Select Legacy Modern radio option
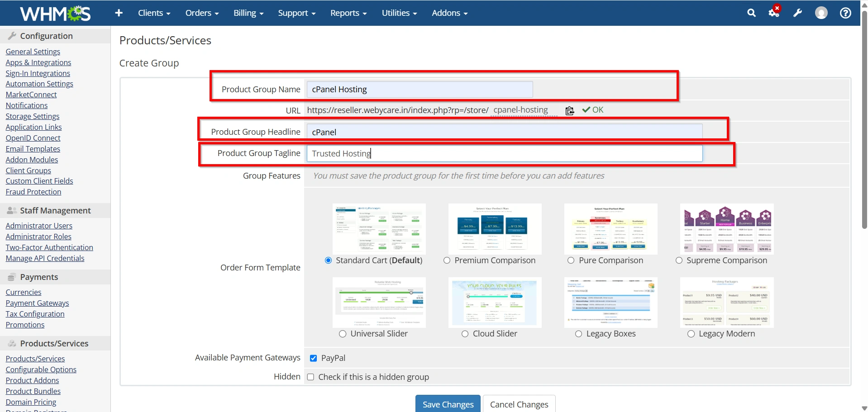 coord(691,334)
